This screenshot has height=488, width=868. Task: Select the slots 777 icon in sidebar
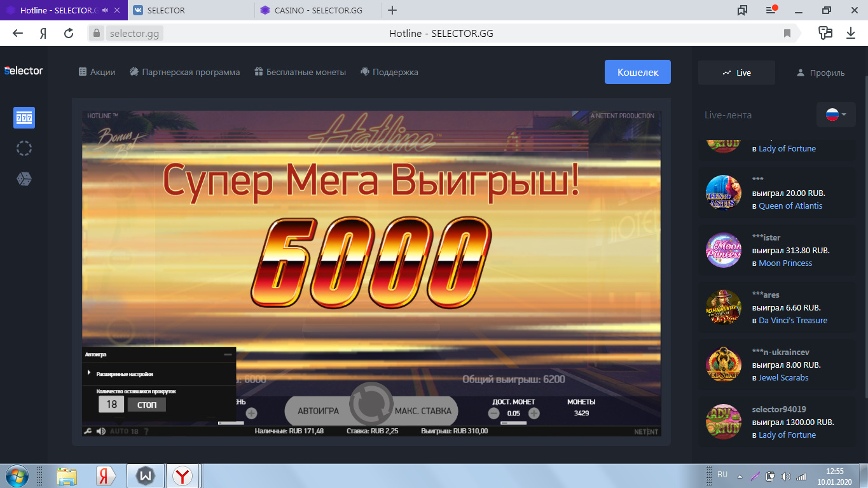click(24, 117)
